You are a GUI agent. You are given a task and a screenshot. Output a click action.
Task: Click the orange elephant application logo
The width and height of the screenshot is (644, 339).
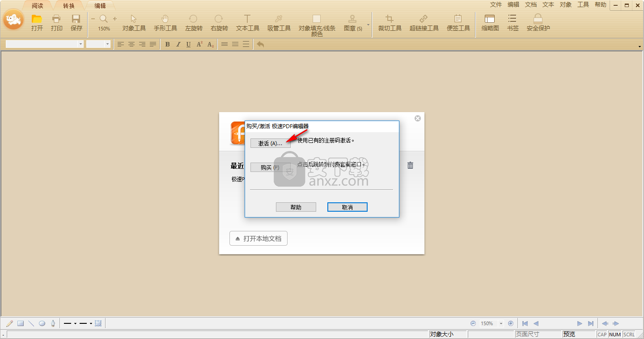click(x=13, y=19)
